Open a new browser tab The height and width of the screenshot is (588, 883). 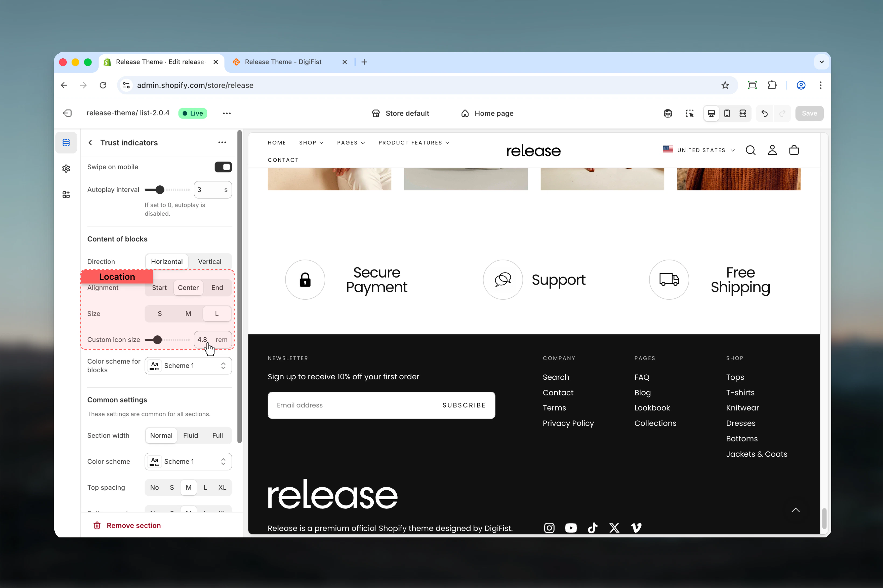click(364, 62)
